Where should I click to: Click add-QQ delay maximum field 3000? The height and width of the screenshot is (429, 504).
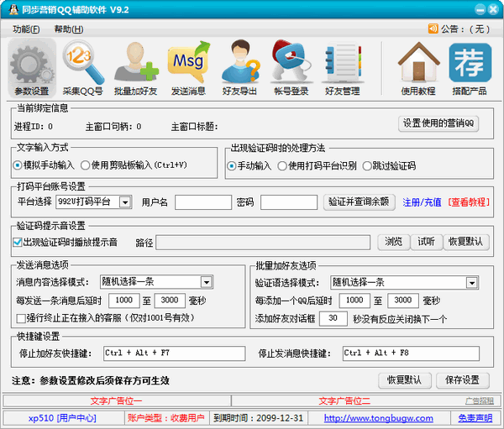click(403, 301)
